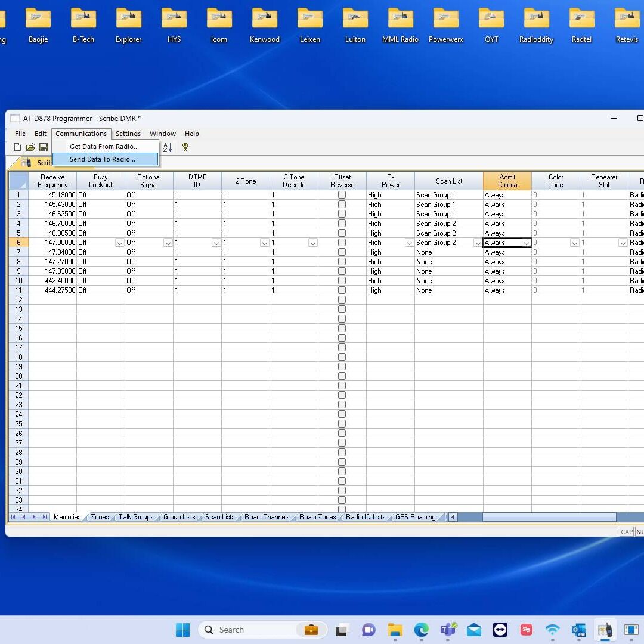Open the Kenwood desktop folder
Screen dimensions: 644x644
coord(265,26)
